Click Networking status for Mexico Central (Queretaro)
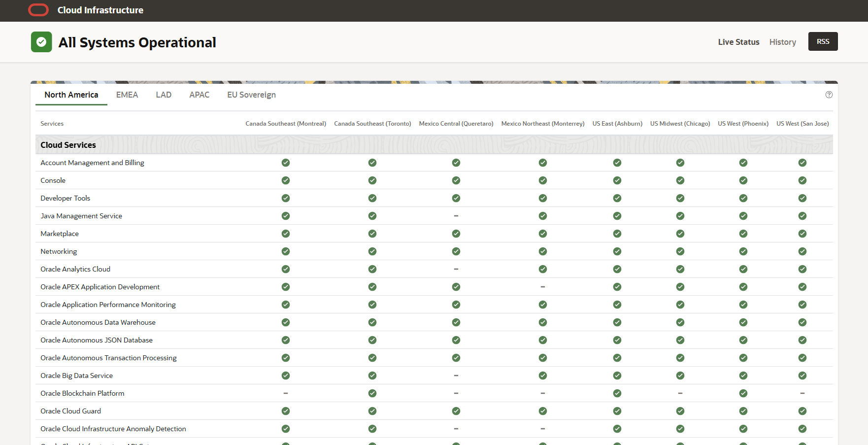 [x=456, y=251]
